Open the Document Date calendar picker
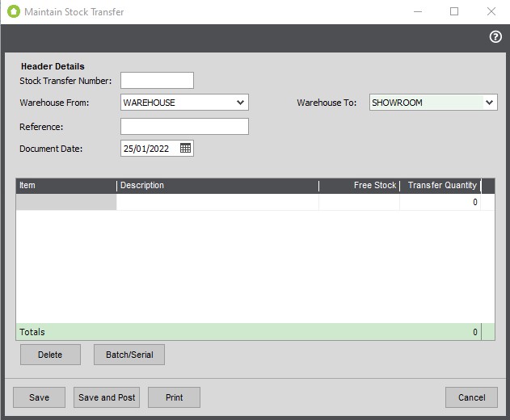This screenshot has height=420, width=510. click(185, 149)
